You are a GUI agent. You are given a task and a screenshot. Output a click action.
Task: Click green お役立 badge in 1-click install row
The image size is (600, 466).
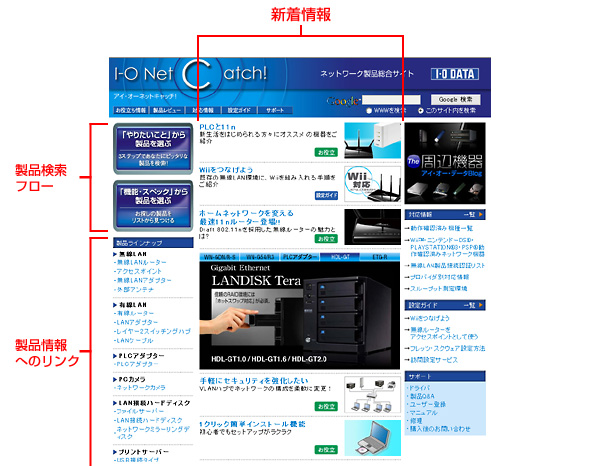pyautogui.click(x=326, y=450)
